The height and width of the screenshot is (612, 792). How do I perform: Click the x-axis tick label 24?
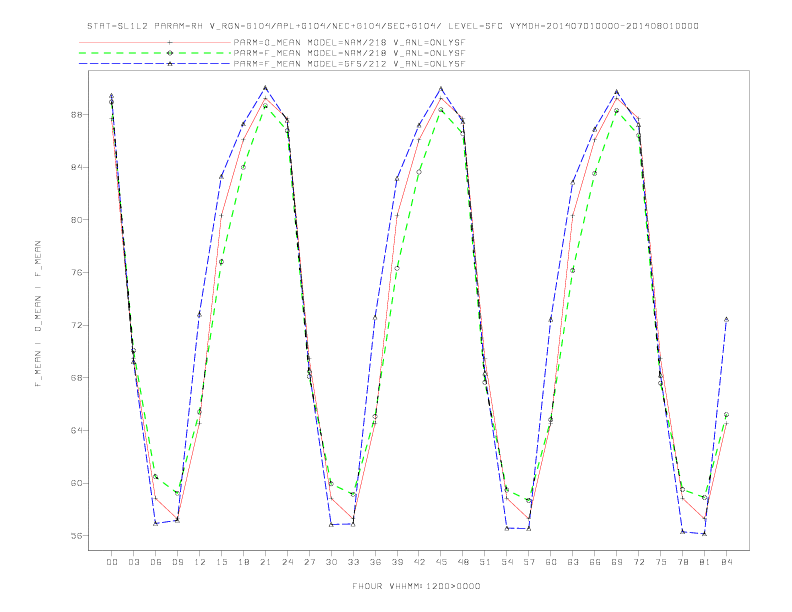pyautogui.click(x=287, y=562)
